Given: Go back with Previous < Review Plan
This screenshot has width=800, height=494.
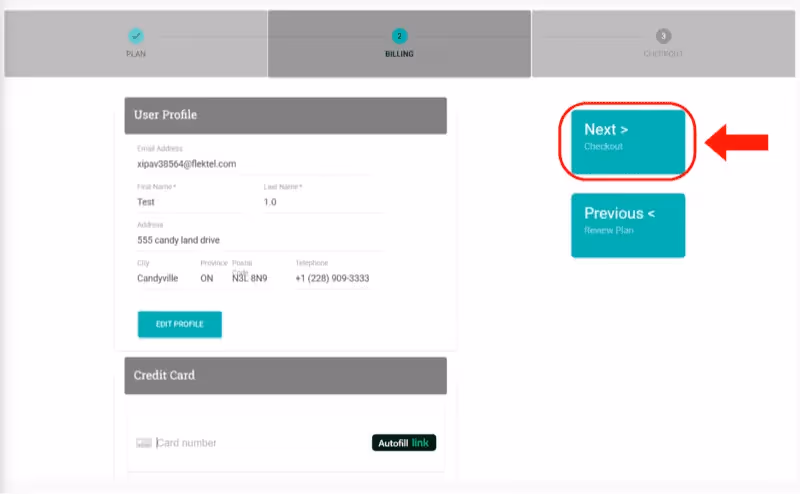Looking at the screenshot, I should point(628,224).
